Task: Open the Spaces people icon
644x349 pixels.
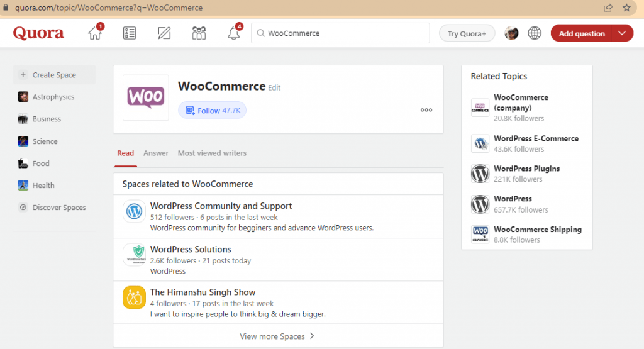Action: (199, 33)
